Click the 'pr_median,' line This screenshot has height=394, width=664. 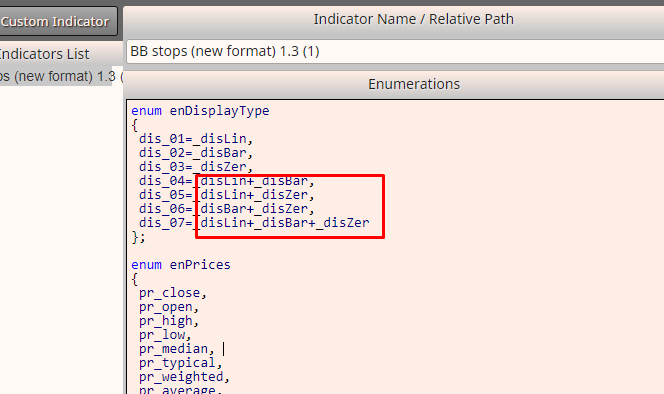(177, 349)
